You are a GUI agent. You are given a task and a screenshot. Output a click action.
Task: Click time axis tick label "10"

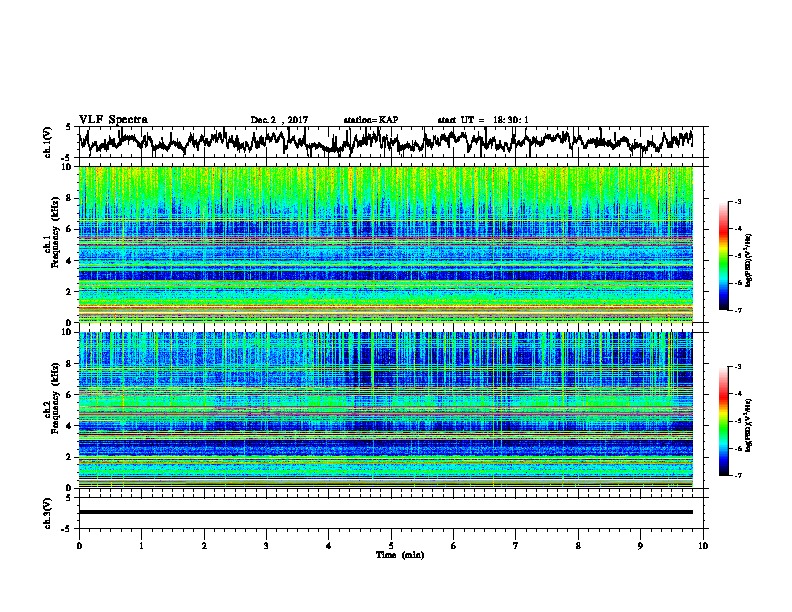[x=703, y=546]
